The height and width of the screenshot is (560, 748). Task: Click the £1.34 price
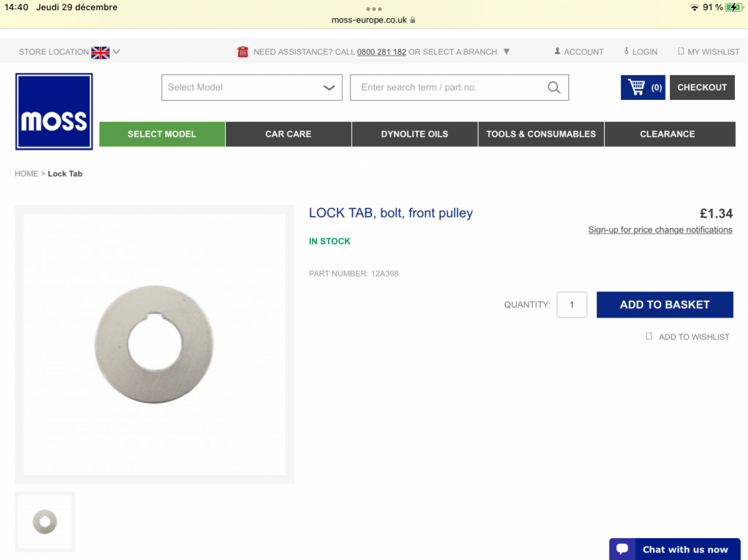pyautogui.click(x=716, y=213)
